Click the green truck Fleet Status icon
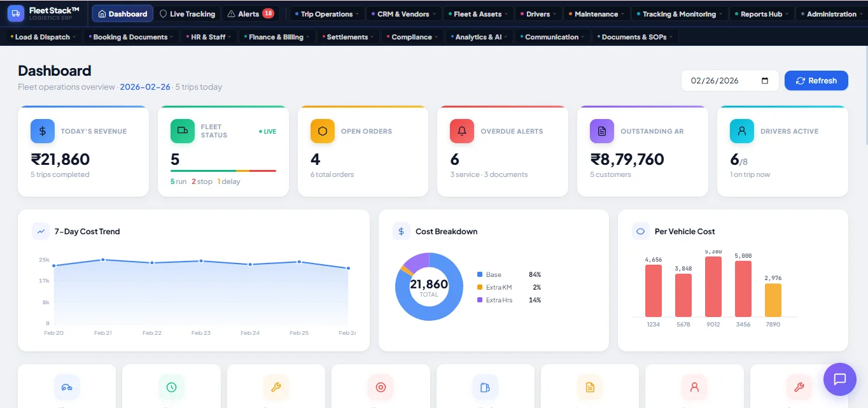The image size is (868, 408). coord(183,131)
